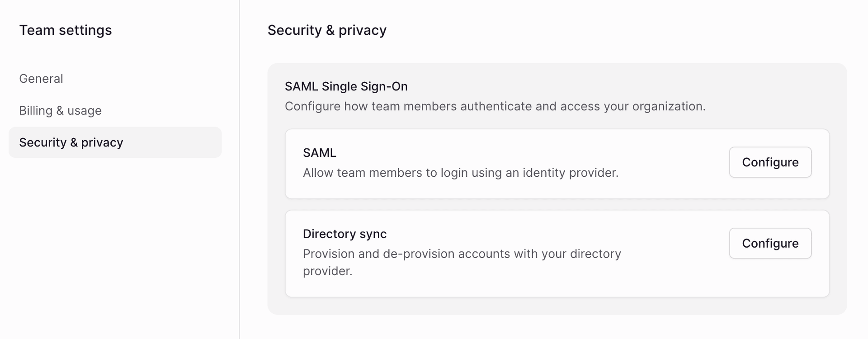Image resolution: width=868 pixels, height=339 pixels.
Task: Select the SAML settings card
Action: 497,163
